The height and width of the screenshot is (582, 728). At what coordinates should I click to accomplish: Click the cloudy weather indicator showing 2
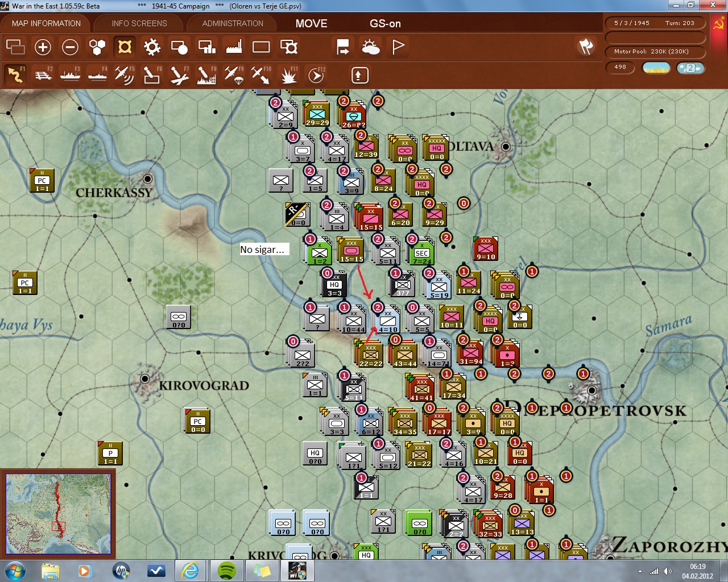690,68
